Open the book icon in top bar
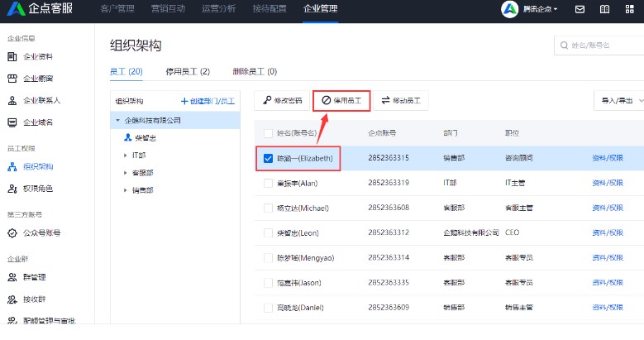644x340 pixels. pos(604,10)
